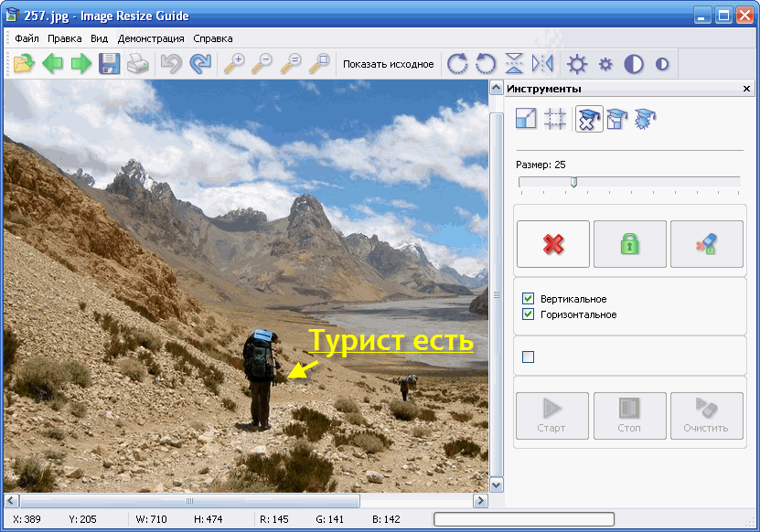Image resolution: width=760 pixels, height=532 pixels.
Task: Print the image with printer icon
Action: (x=138, y=64)
